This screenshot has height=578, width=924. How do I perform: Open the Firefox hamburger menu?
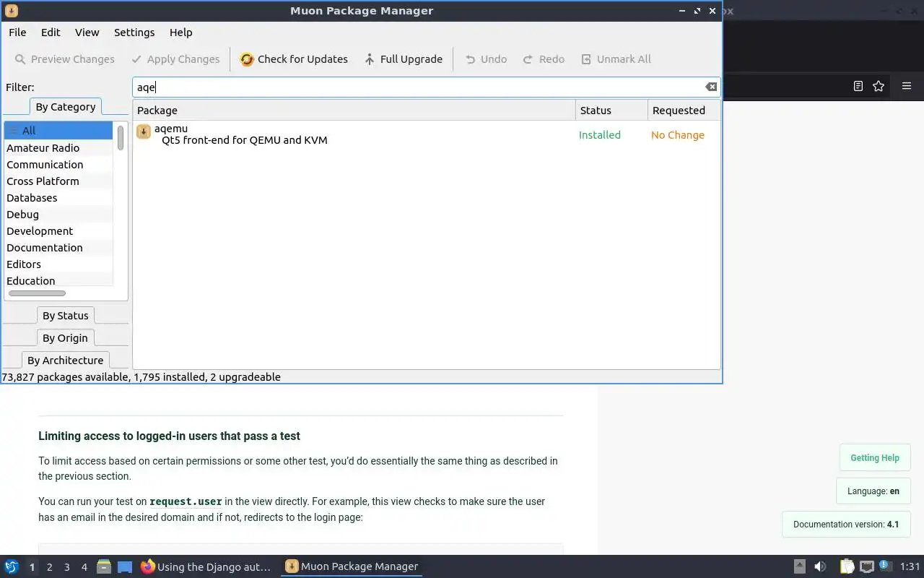[907, 86]
